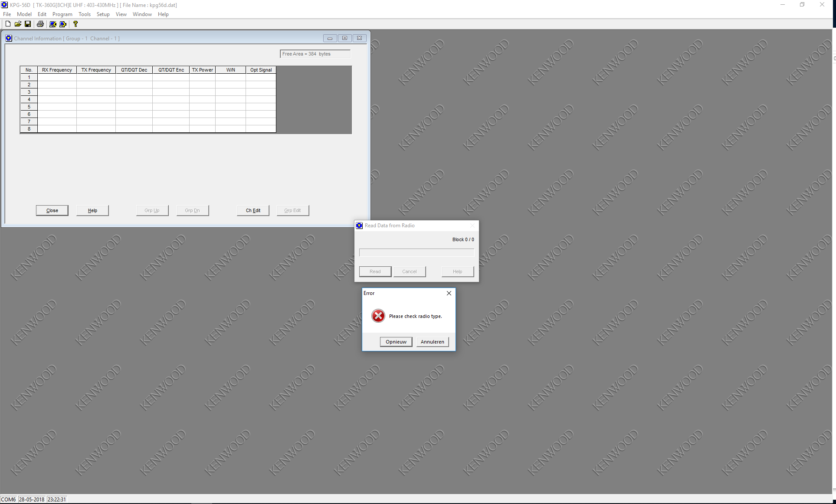The height and width of the screenshot is (504, 836).
Task: Click Cancel in Read Data from Radio dialog
Action: 410,272
